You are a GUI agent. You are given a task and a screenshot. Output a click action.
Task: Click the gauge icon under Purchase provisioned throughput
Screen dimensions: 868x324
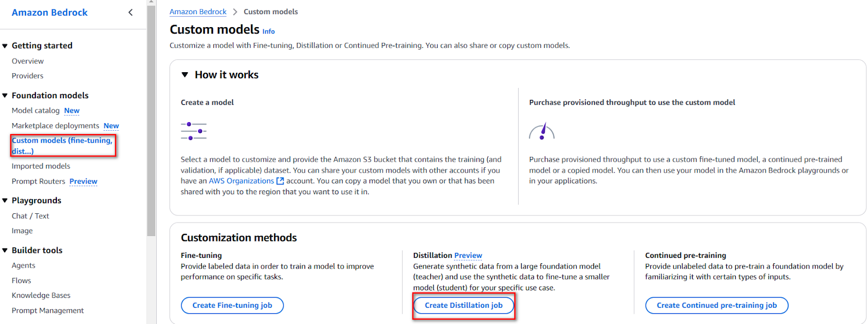(x=541, y=132)
